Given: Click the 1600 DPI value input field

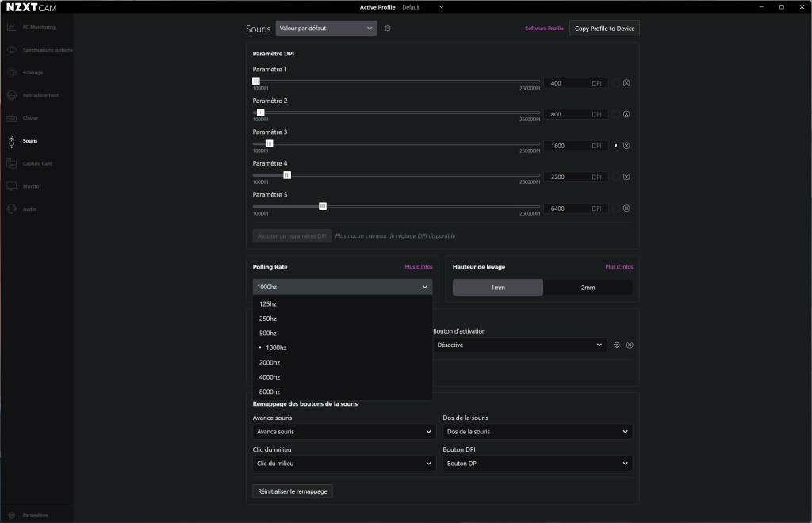Looking at the screenshot, I should 575,145.
